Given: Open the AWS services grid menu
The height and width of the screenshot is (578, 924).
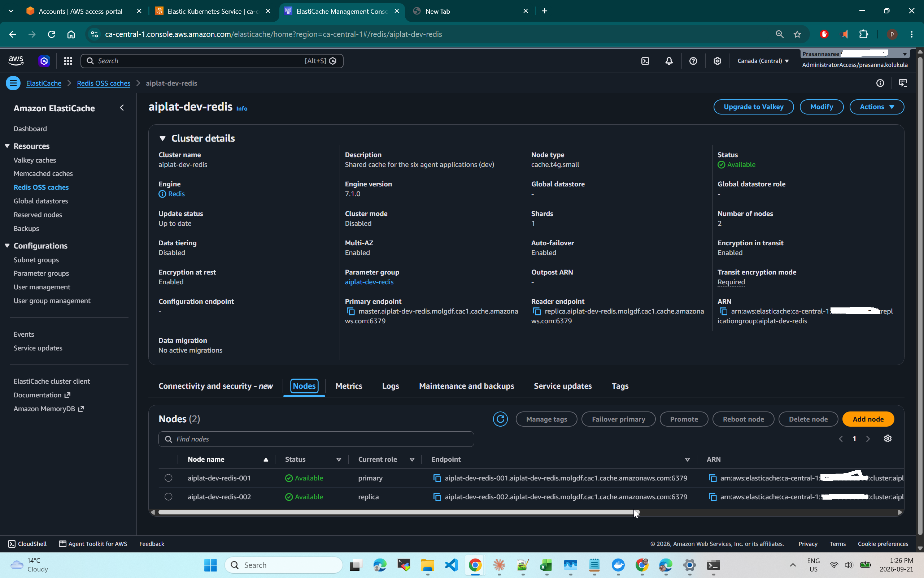Looking at the screenshot, I should (68, 61).
